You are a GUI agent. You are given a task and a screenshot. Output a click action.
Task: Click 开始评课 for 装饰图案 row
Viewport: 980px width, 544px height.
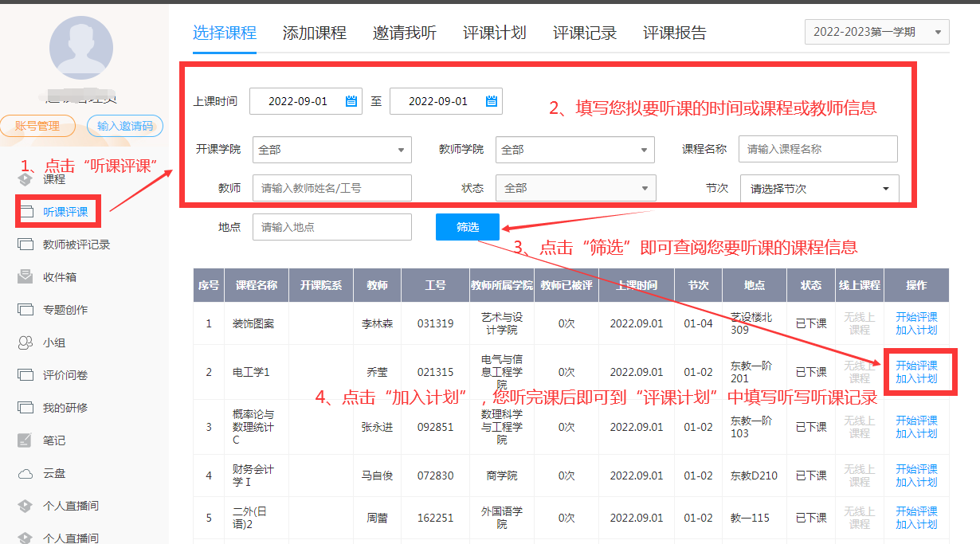[x=916, y=317]
